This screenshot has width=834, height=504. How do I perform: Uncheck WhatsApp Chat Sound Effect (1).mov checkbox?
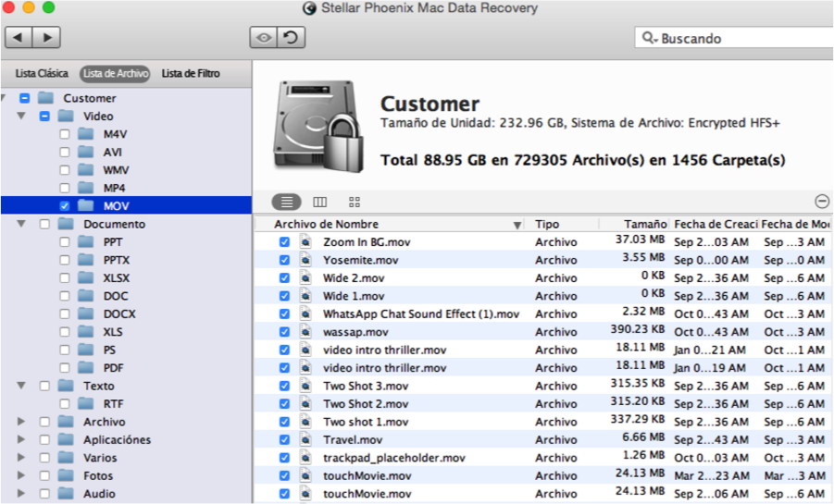pyautogui.click(x=284, y=314)
